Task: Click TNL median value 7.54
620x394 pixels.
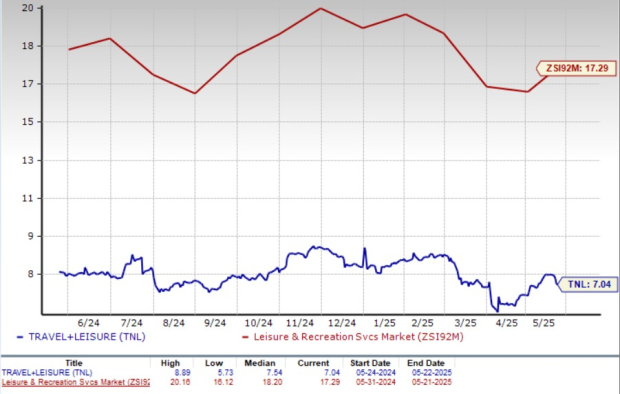Action: [274, 373]
